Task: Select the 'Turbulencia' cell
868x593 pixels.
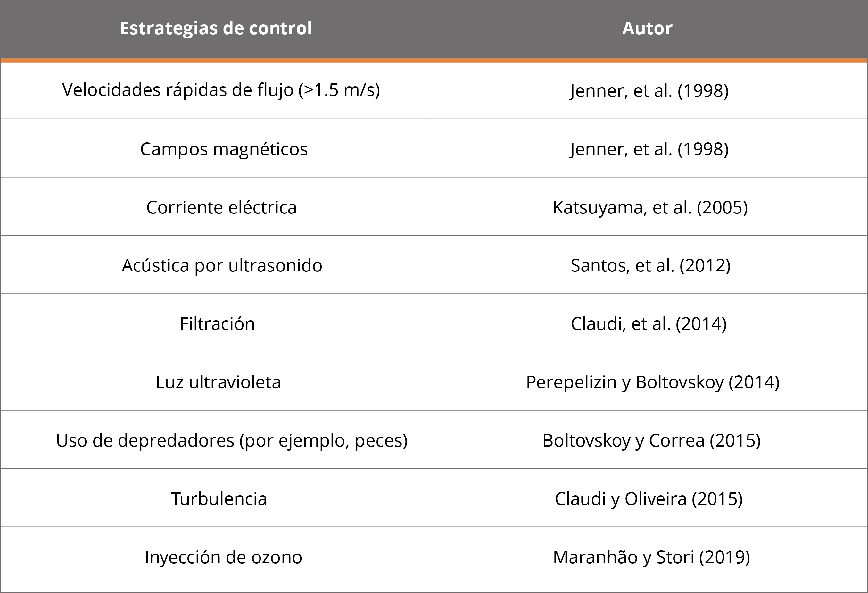Action: click(219, 499)
